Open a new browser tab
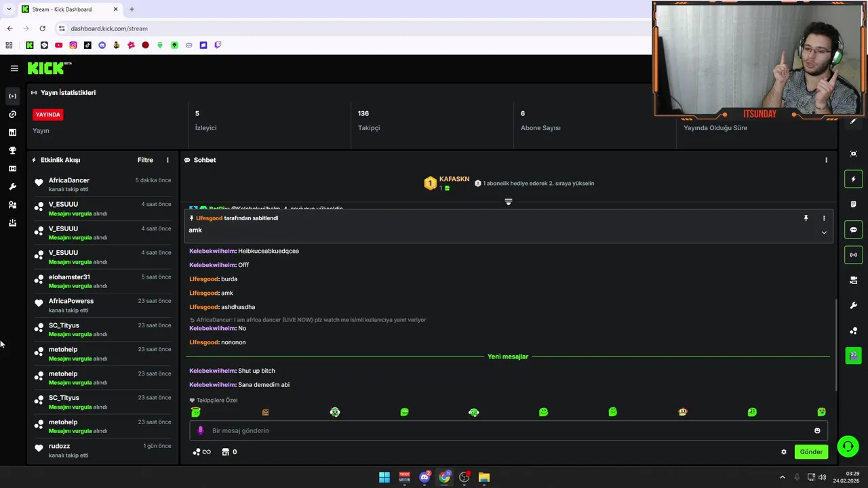The height and width of the screenshot is (488, 868). [132, 9]
